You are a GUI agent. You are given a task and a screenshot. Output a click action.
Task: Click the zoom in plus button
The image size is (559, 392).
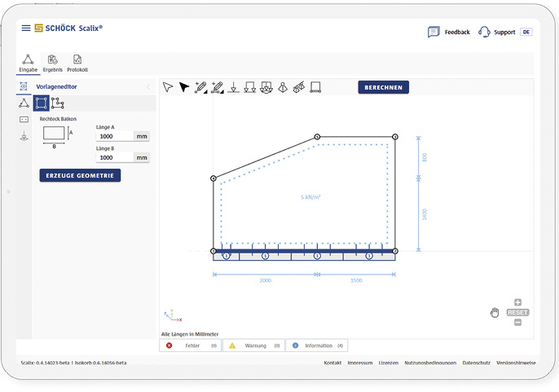(x=517, y=302)
